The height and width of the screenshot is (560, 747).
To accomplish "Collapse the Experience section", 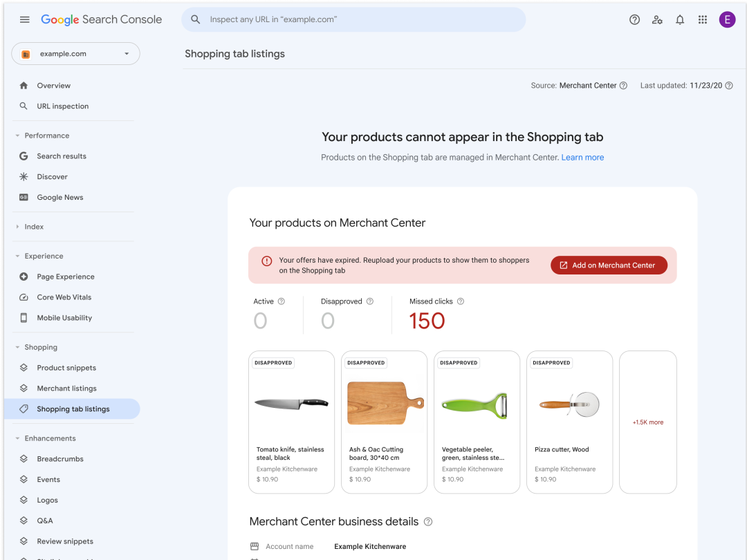I will tap(17, 256).
